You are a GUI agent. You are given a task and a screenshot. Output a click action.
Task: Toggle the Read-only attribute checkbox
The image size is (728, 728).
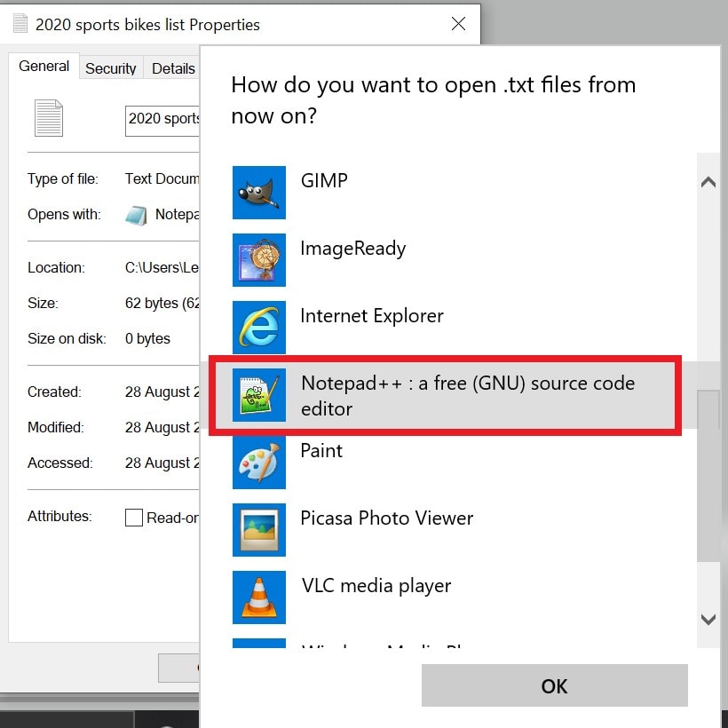point(134,518)
